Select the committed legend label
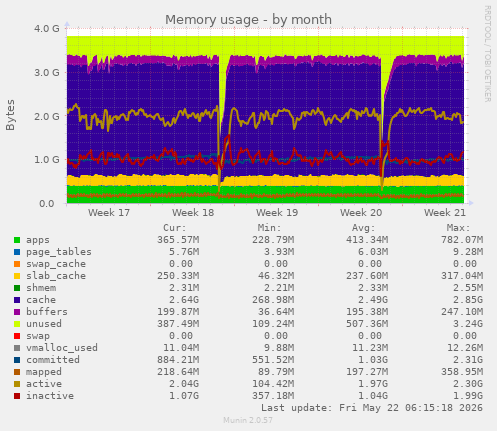Viewport: 497px width, 431px height. point(53,360)
